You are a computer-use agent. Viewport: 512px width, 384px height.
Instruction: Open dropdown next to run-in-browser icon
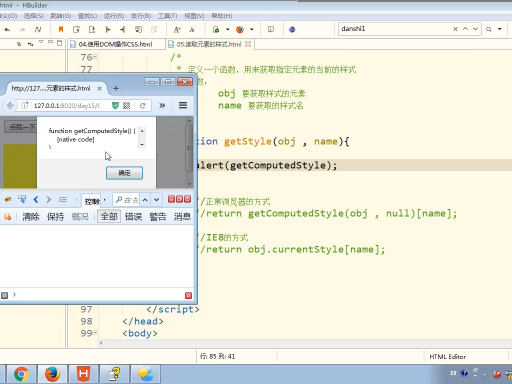(228, 29)
